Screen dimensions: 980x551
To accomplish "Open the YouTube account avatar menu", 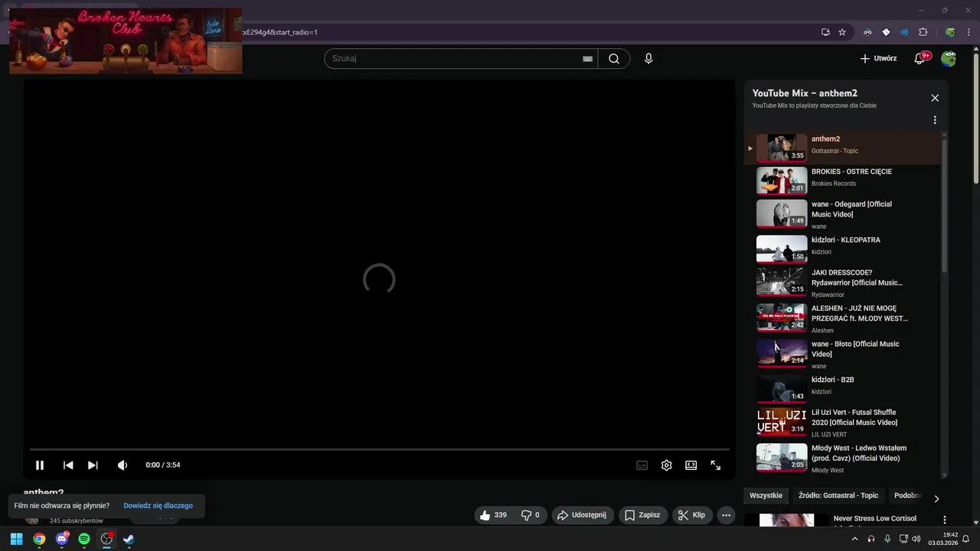I will pyautogui.click(x=949, y=58).
